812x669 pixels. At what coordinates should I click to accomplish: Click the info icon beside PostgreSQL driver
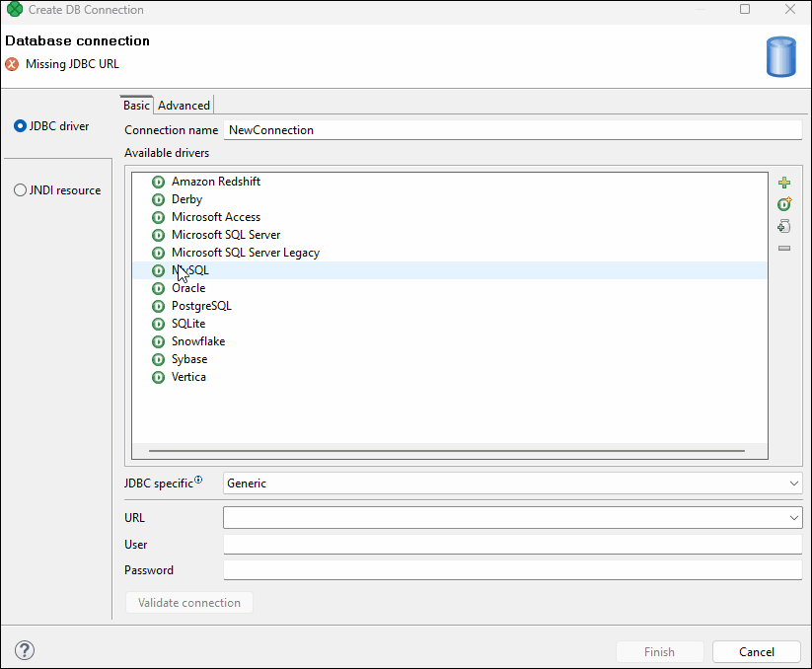pyautogui.click(x=158, y=306)
